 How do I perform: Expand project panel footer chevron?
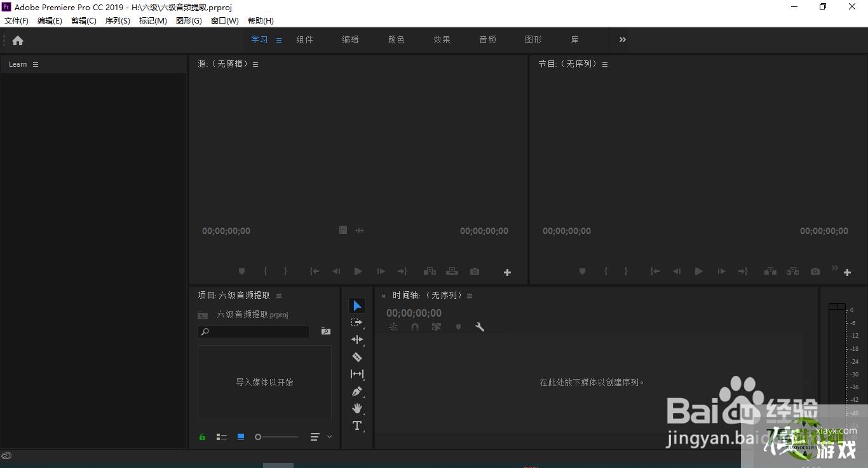(329, 437)
